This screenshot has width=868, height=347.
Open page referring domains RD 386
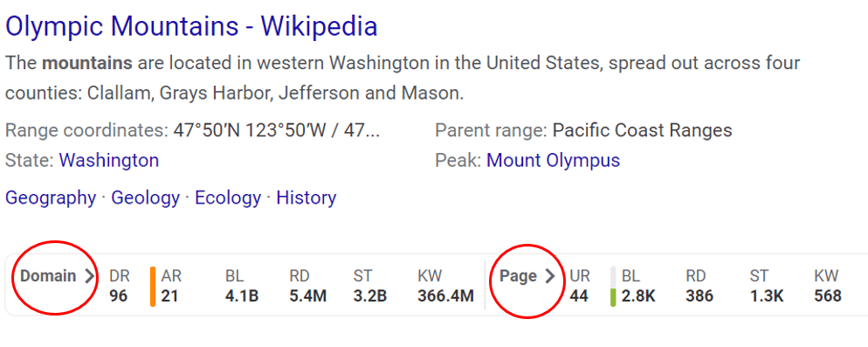tap(699, 286)
